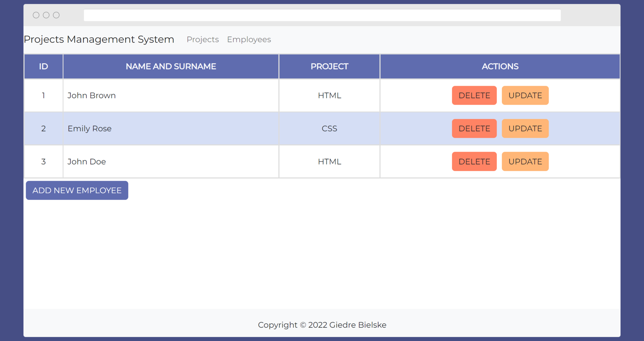Screen dimensions: 644x341
Task: Update employee John Brown's record
Action: [x=525, y=95]
